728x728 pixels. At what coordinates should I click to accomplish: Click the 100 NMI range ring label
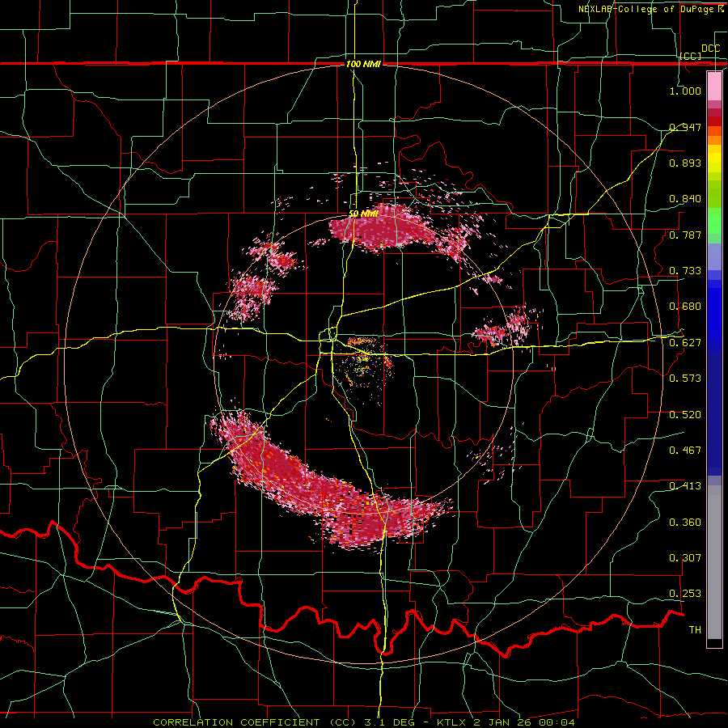363,64
